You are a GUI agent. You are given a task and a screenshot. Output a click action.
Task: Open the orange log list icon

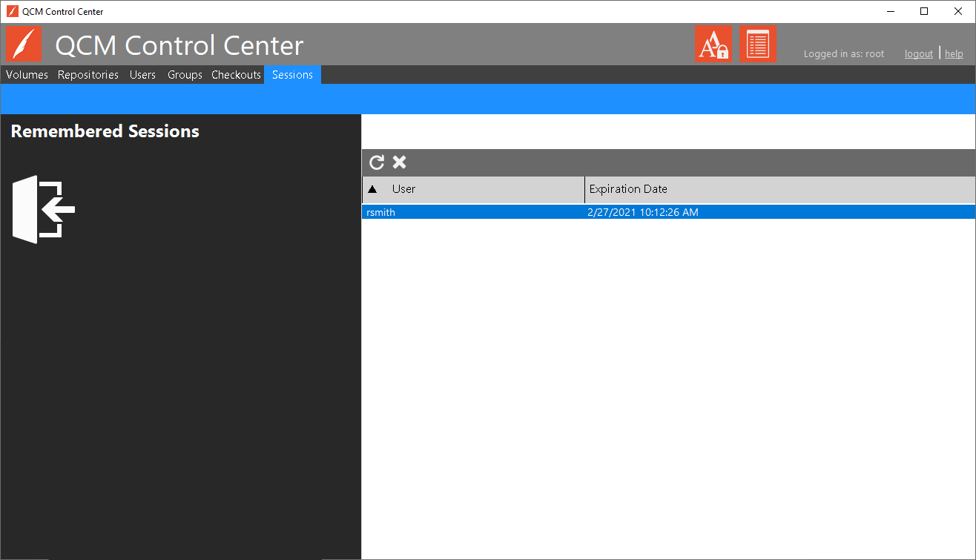(x=757, y=44)
